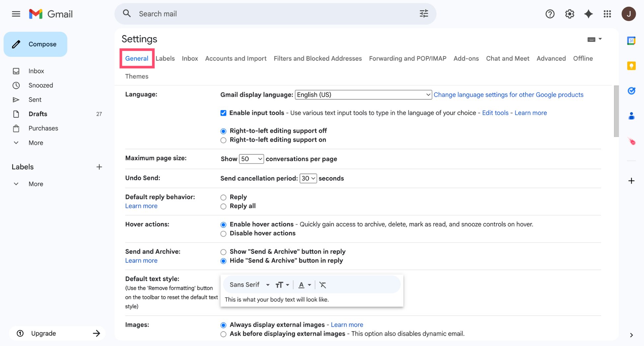
Task: Open Gmail display language dropdown
Action: tap(363, 95)
